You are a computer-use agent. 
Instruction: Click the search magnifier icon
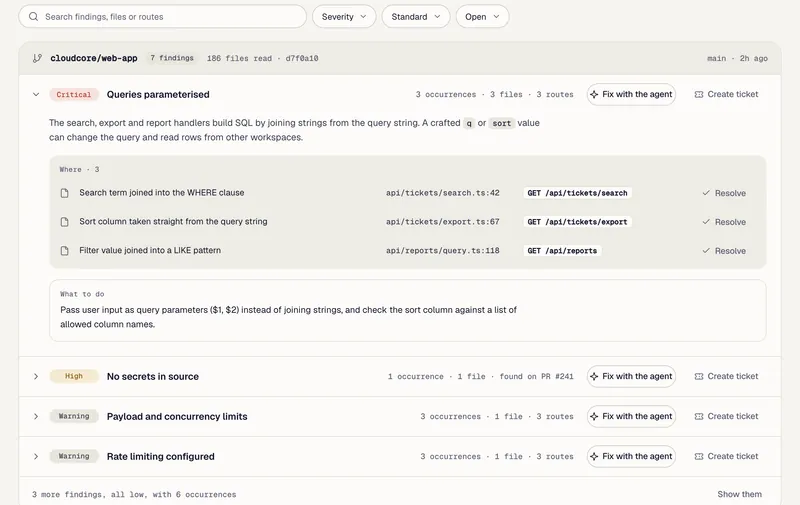pyautogui.click(x=33, y=16)
